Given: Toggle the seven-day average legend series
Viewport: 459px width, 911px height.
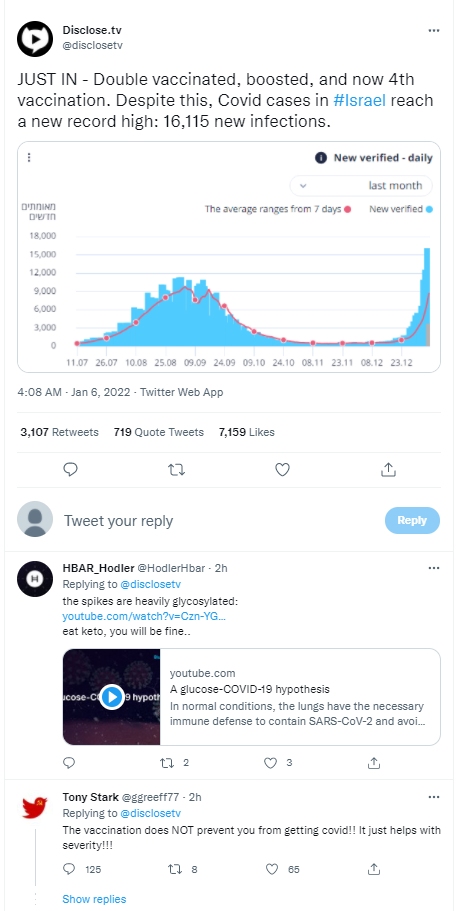Looking at the screenshot, I should (278, 209).
